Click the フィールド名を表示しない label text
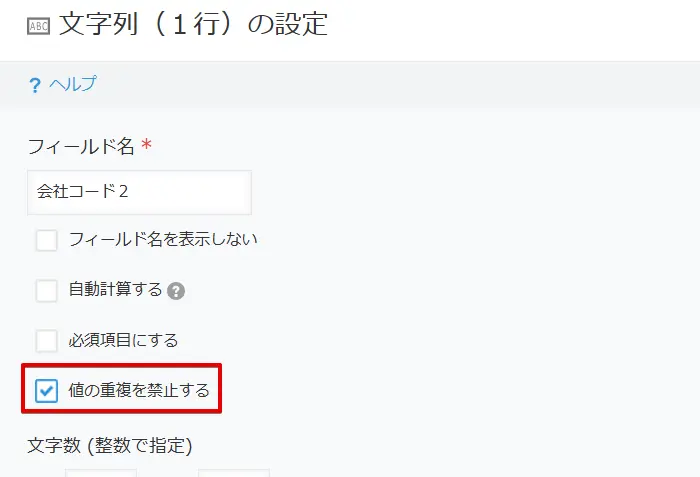Screen dimensions: 700x477 pos(163,239)
